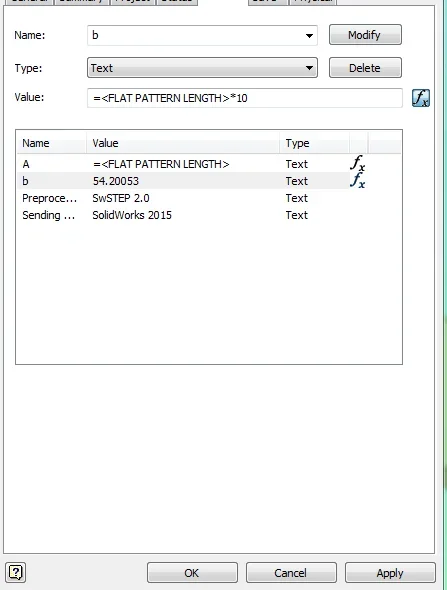The height and width of the screenshot is (590, 447).
Task: Click the Modify button
Action: click(x=365, y=35)
